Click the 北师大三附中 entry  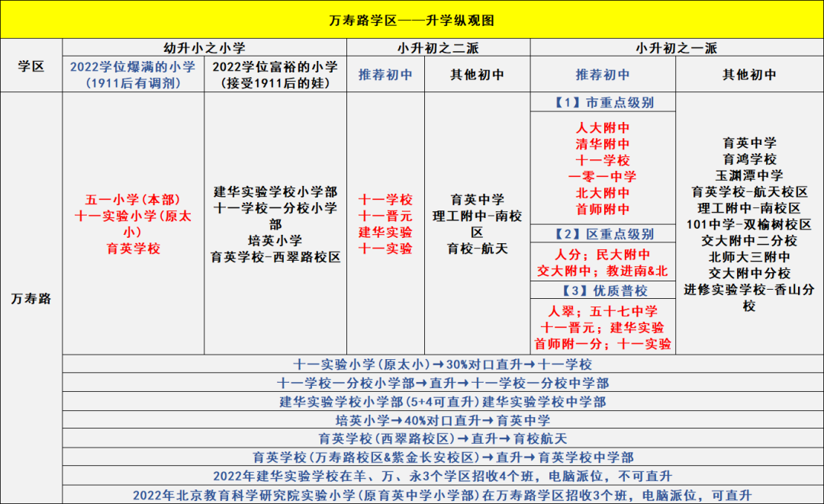pyautogui.click(x=749, y=257)
